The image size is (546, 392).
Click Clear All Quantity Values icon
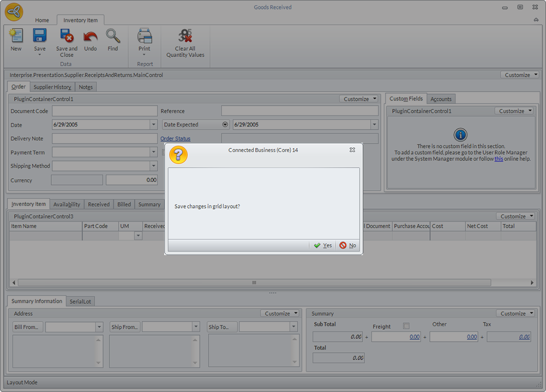click(x=185, y=36)
